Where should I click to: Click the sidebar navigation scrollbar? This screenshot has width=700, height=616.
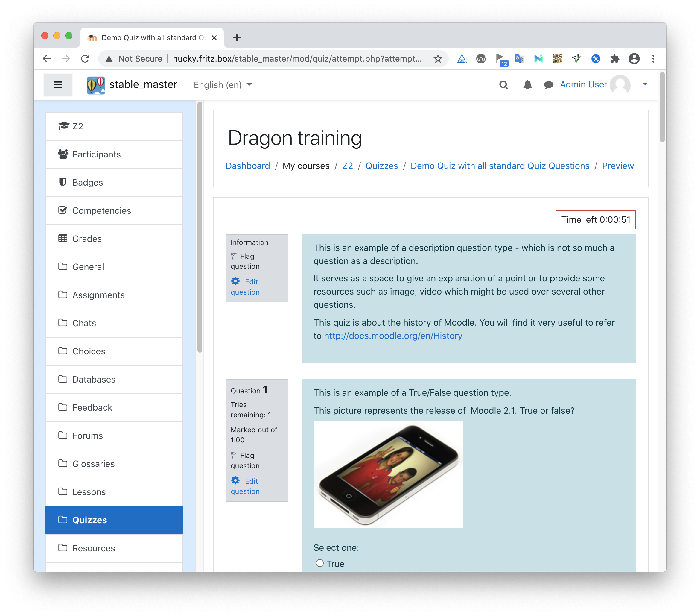200,227
